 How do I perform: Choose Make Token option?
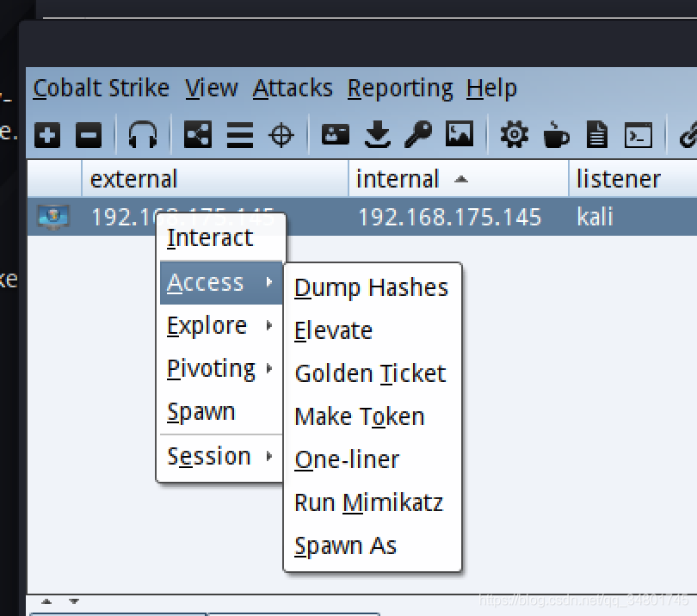[373, 416]
